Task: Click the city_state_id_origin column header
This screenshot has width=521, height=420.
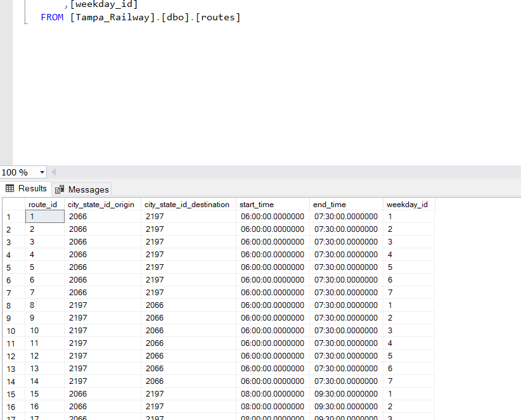Action: pos(102,205)
